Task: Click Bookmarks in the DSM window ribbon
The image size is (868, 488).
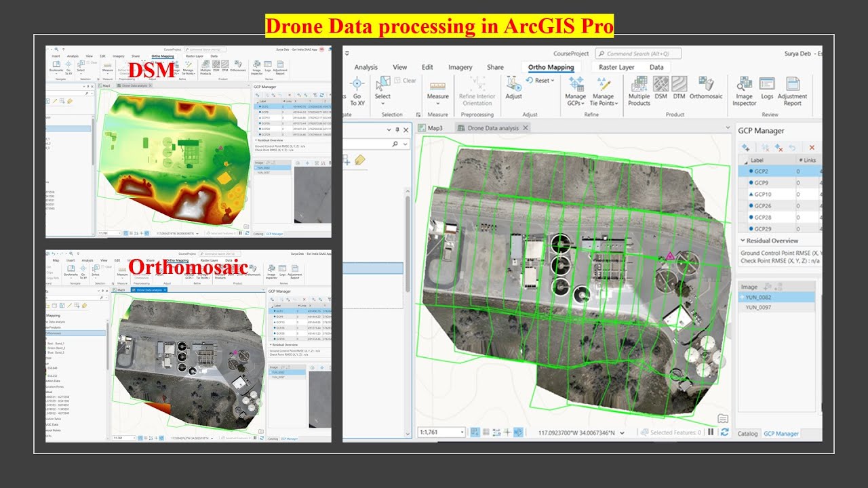Action: coord(56,66)
